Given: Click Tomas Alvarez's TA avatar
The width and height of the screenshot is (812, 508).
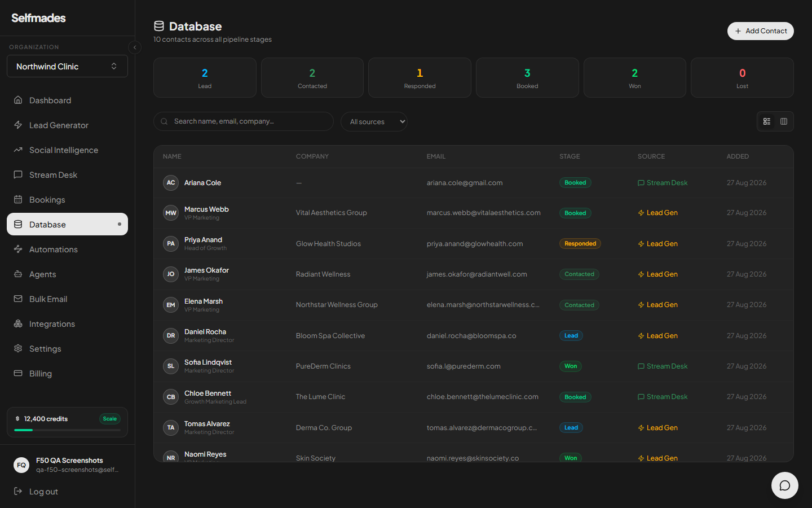Looking at the screenshot, I should (x=171, y=428).
